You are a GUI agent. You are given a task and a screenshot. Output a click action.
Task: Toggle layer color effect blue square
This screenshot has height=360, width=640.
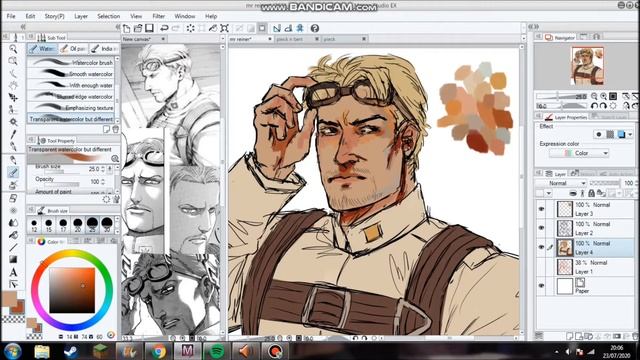[621, 134]
